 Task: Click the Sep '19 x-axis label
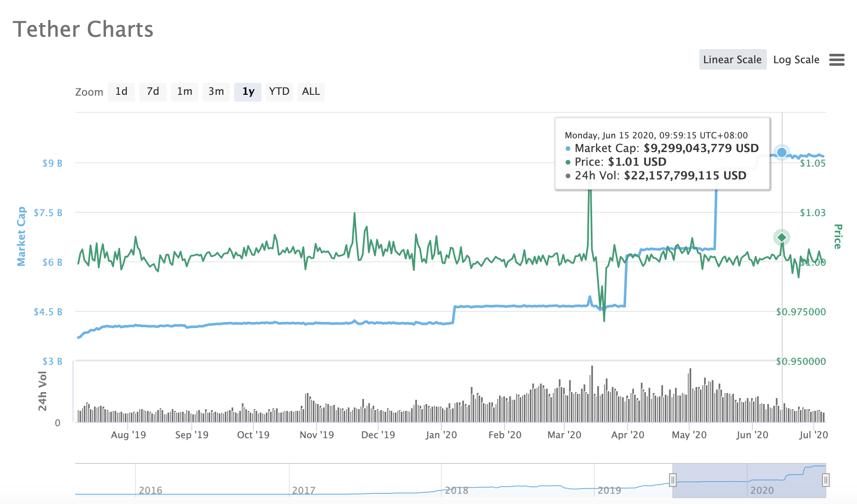(x=191, y=435)
